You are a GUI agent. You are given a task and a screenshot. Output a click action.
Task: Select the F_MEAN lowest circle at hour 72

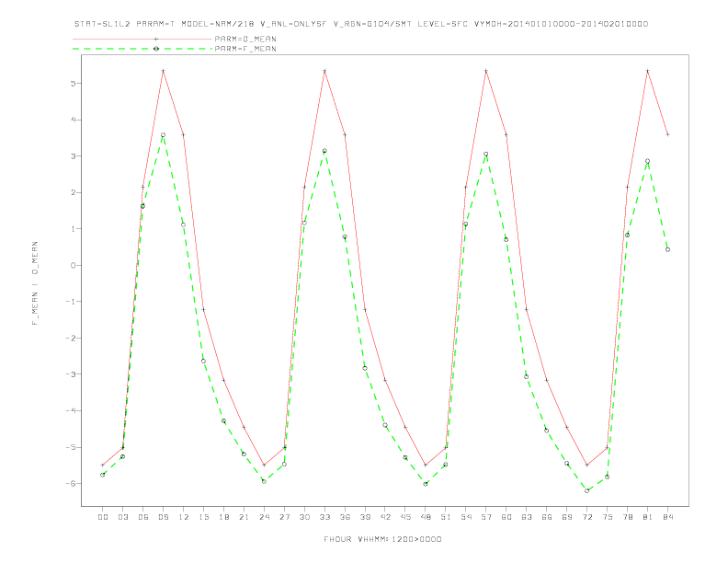pyautogui.click(x=586, y=490)
